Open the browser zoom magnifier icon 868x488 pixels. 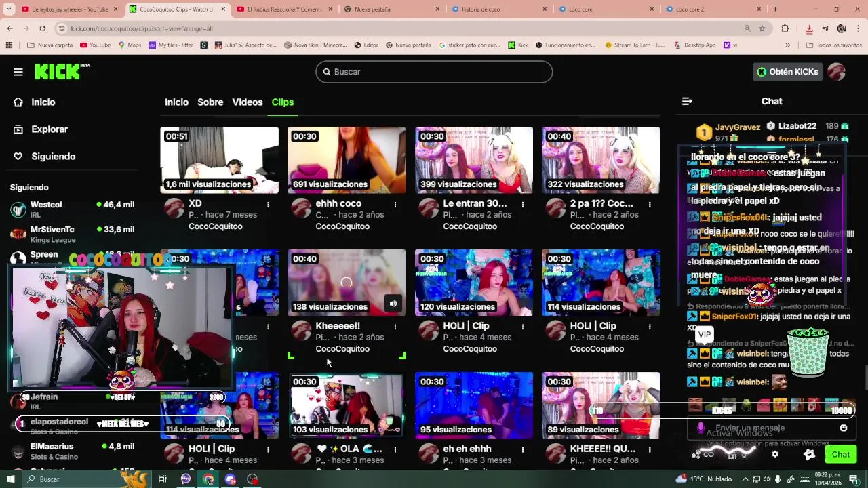tap(747, 28)
